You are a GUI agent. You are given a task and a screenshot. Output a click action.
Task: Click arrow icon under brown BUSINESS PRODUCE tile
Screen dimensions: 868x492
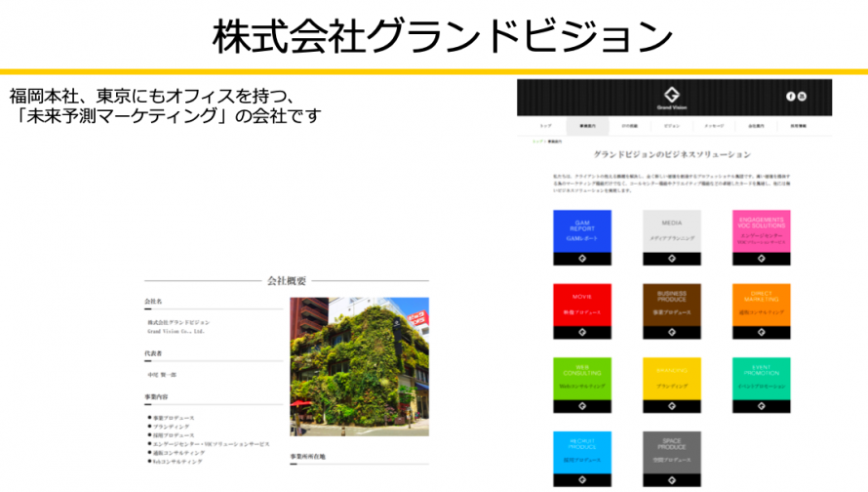pyautogui.click(x=672, y=333)
